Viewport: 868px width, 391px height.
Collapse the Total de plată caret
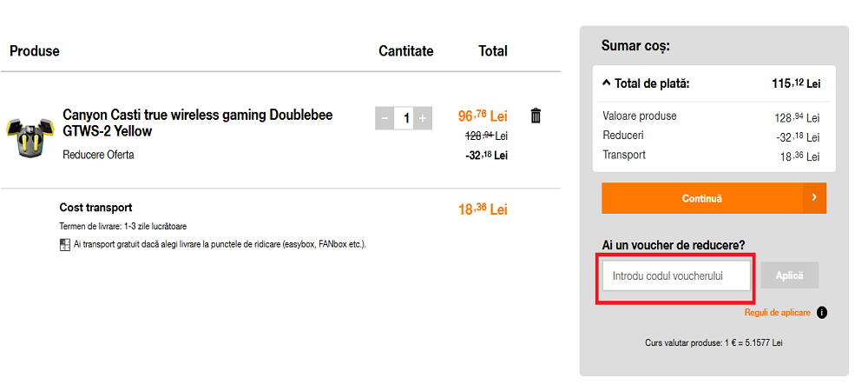pyautogui.click(x=606, y=83)
